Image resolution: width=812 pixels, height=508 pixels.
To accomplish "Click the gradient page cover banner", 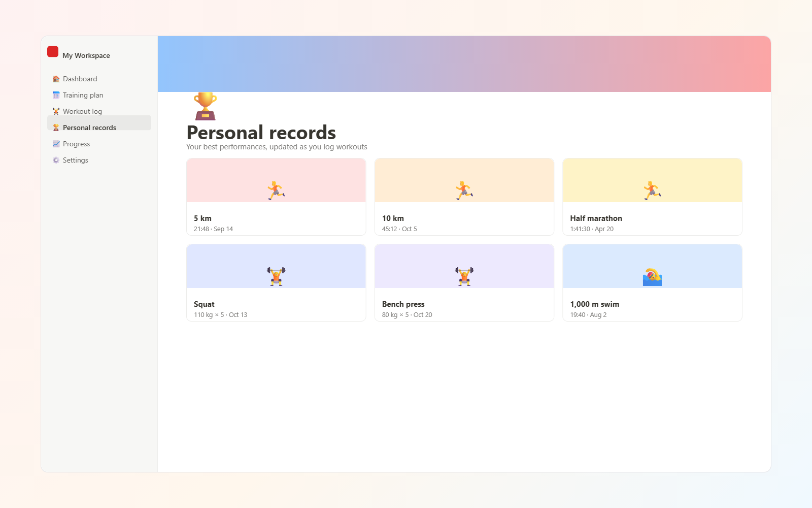I will 464,64.
